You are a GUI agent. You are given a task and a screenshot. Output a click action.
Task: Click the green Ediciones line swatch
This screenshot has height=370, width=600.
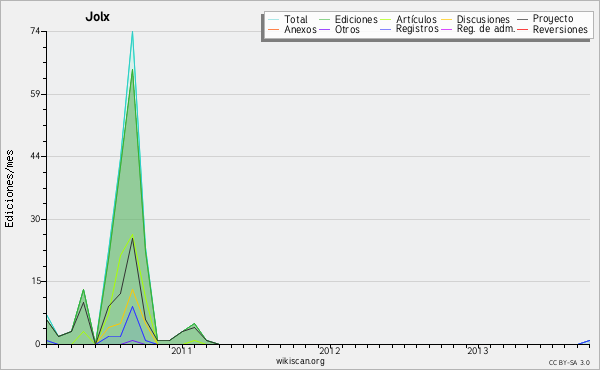coord(324,19)
